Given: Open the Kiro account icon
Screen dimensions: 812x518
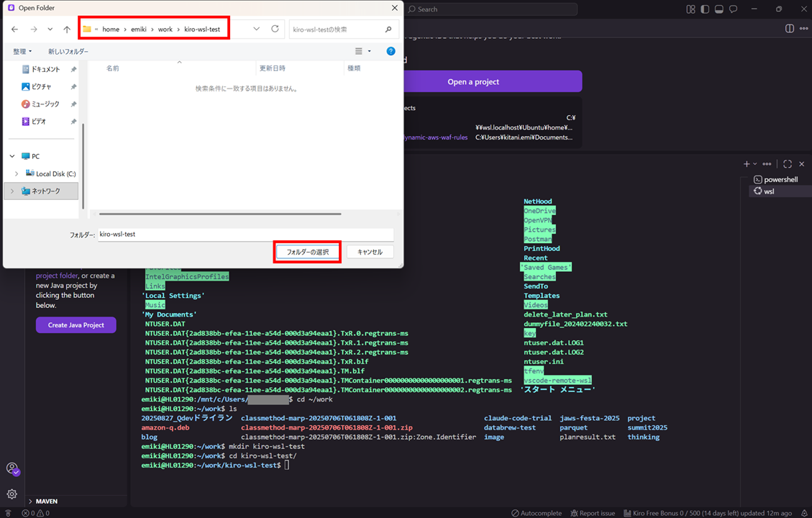Looking at the screenshot, I should point(12,469).
